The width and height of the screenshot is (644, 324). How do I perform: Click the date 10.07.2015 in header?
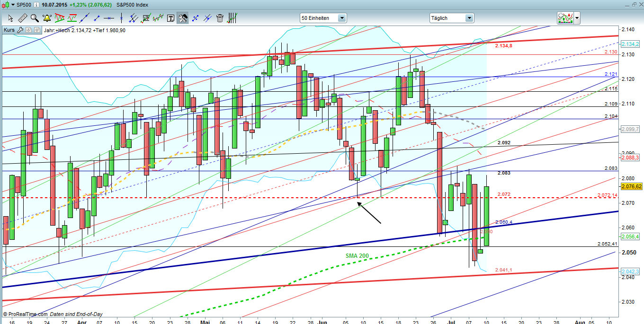(54, 5)
